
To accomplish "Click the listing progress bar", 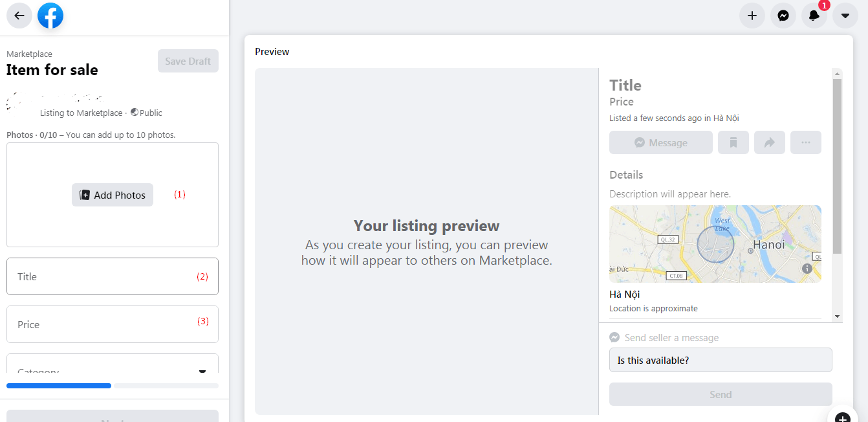I will tap(113, 386).
